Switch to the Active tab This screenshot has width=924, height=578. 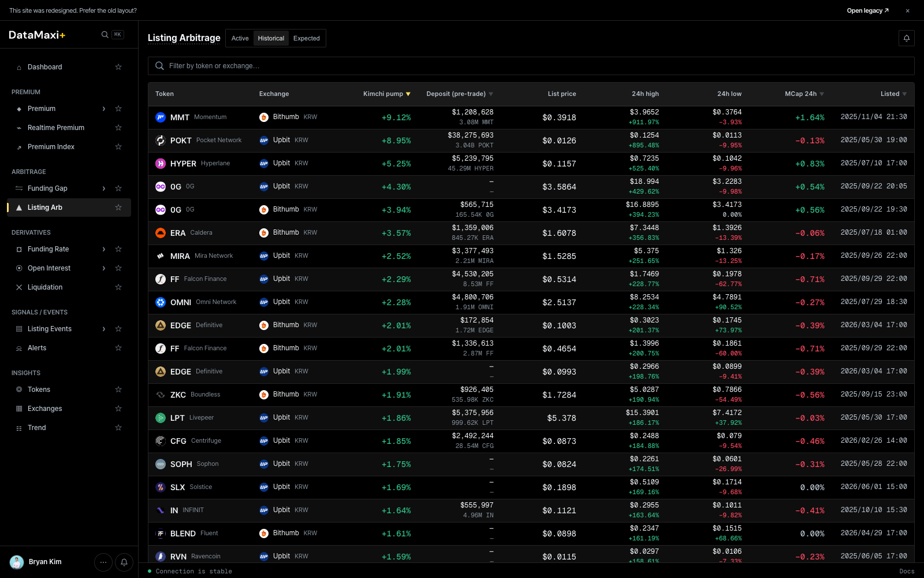pos(240,38)
